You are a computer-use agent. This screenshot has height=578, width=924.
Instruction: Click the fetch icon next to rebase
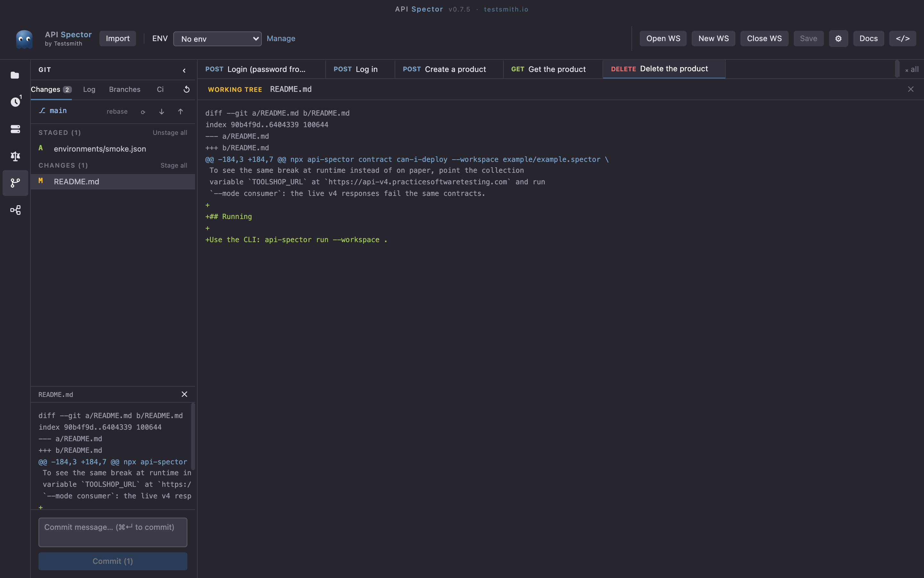coord(143,112)
